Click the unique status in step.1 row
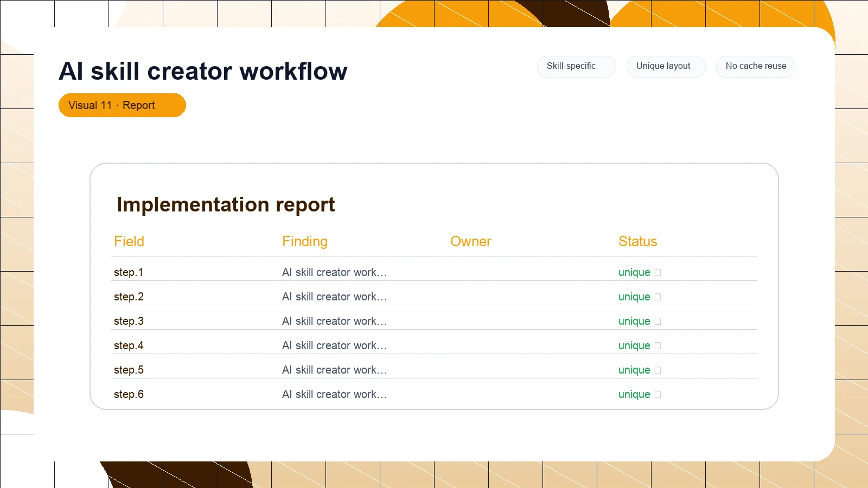Screen dimensions: 868x488 [x=634, y=272]
